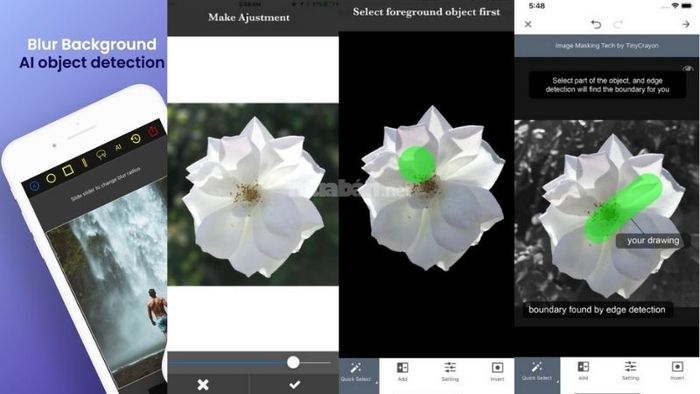Click the green stroke on the grayscale flower

pos(623,207)
